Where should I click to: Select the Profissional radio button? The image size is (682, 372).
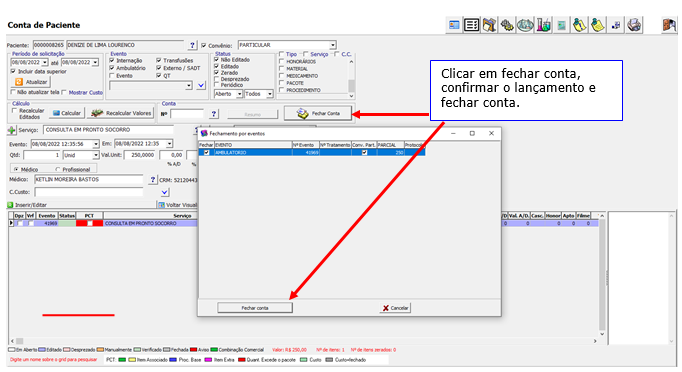point(57,170)
